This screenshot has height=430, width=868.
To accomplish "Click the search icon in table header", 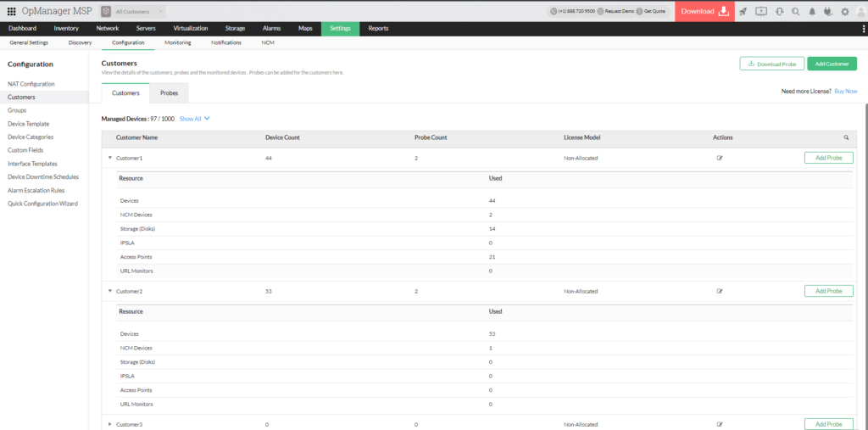I will pos(845,137).
